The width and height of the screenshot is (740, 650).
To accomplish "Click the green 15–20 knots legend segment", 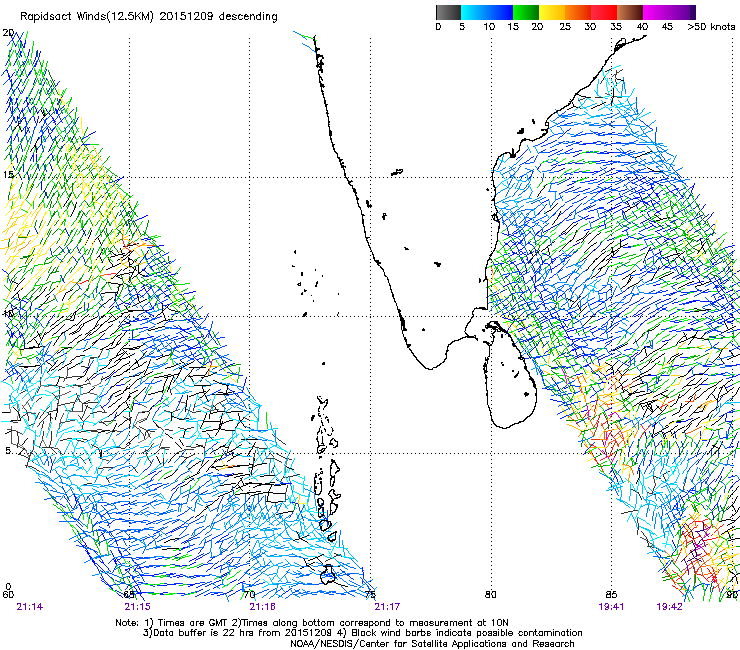I will 526,12.
